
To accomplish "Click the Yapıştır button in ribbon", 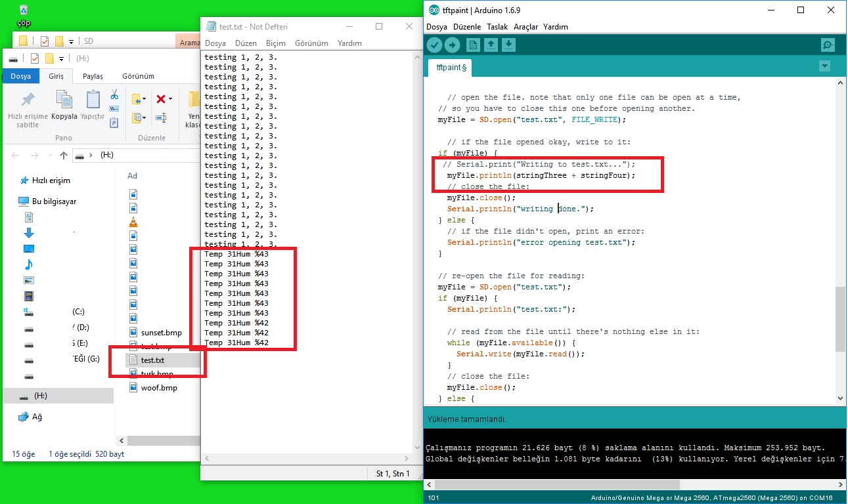I will [x=93, y=106].
